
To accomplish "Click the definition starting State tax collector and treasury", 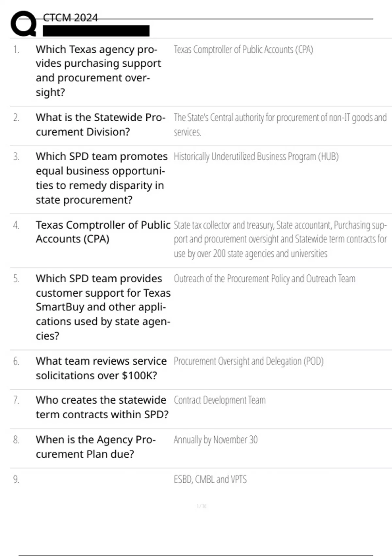I will click(280, 239).
